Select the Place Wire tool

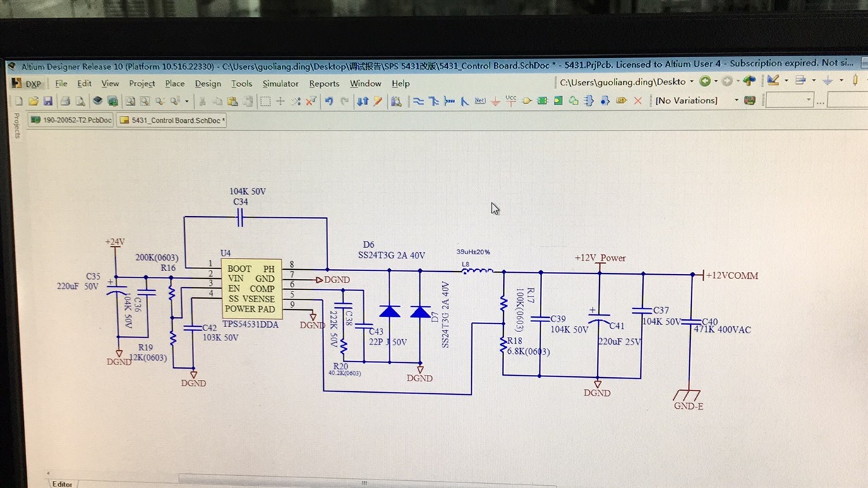[417, 101]
